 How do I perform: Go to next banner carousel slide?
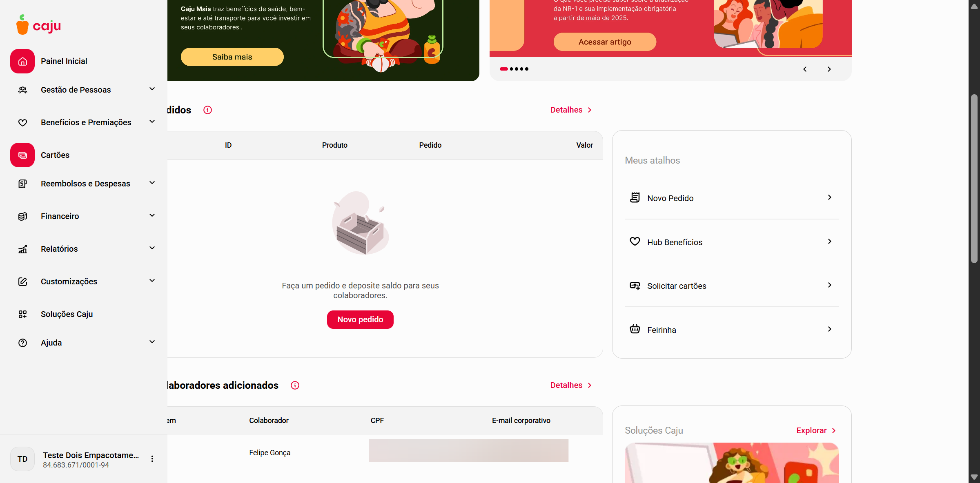(x=829, y=69)
